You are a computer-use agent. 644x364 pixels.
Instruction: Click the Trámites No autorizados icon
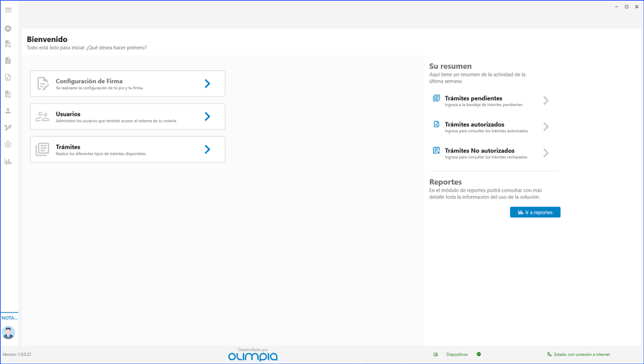(436, 150)
